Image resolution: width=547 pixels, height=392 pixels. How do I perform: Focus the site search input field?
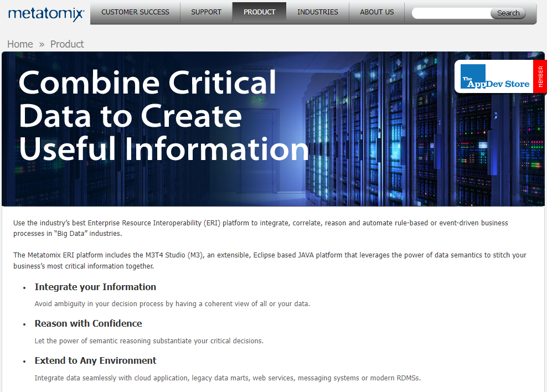pos(451,13)
